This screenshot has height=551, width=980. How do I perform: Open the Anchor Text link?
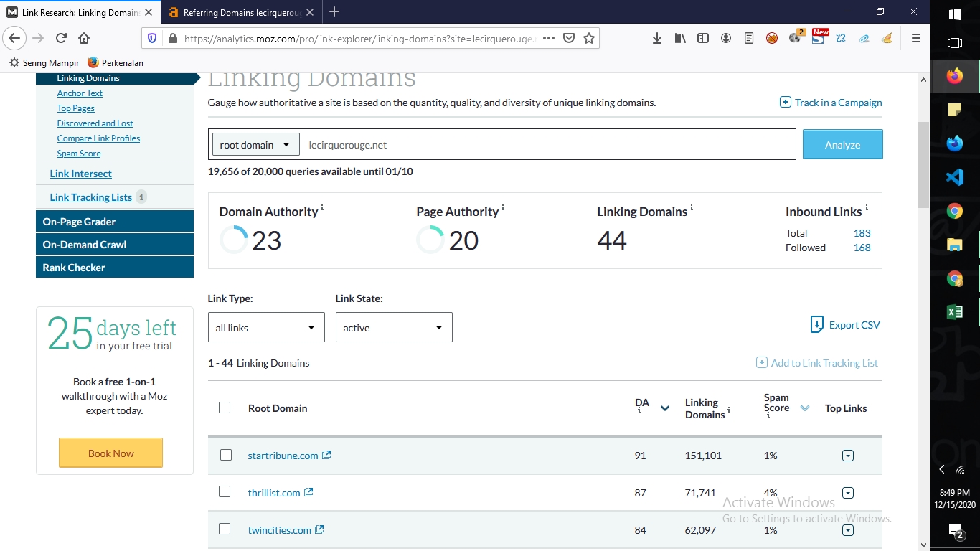[80, 93]
